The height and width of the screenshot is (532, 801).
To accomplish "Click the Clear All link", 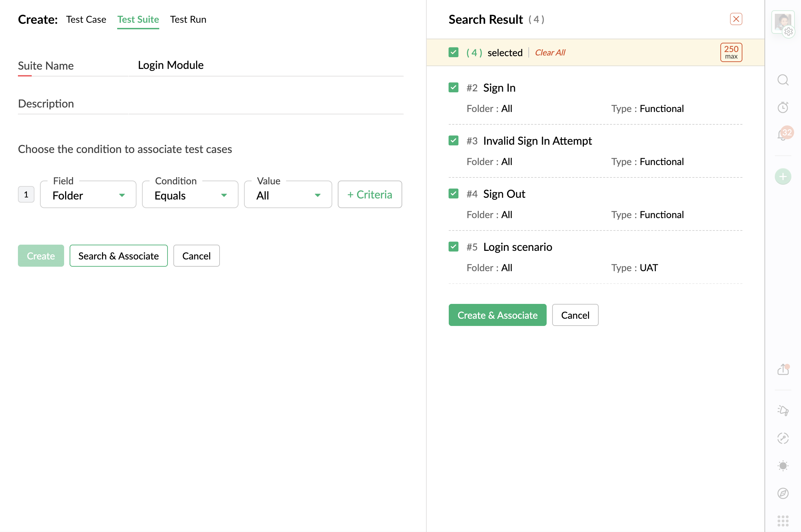I will tap(550, 53).
